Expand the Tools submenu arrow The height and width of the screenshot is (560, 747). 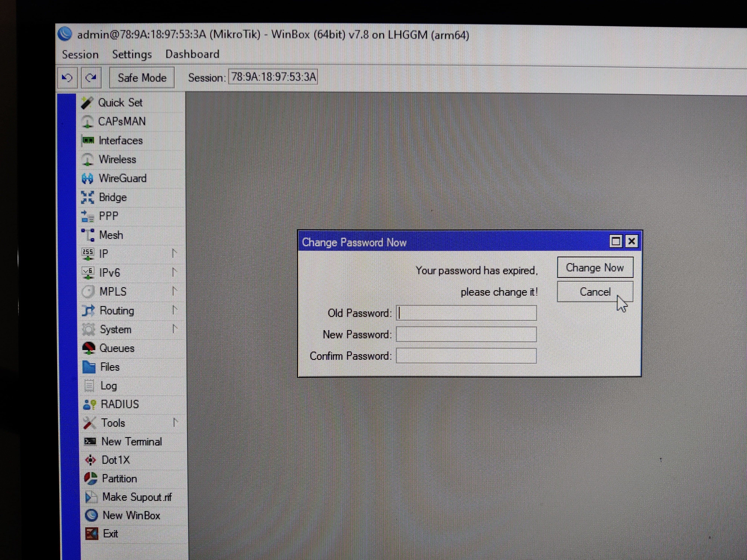click(x=175, y=422)
